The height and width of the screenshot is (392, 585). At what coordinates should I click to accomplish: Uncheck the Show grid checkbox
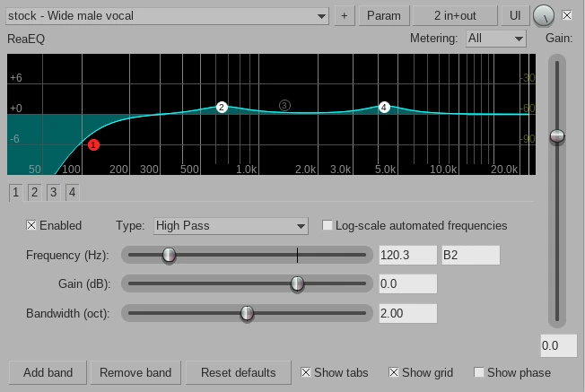(x=394, y=372)
